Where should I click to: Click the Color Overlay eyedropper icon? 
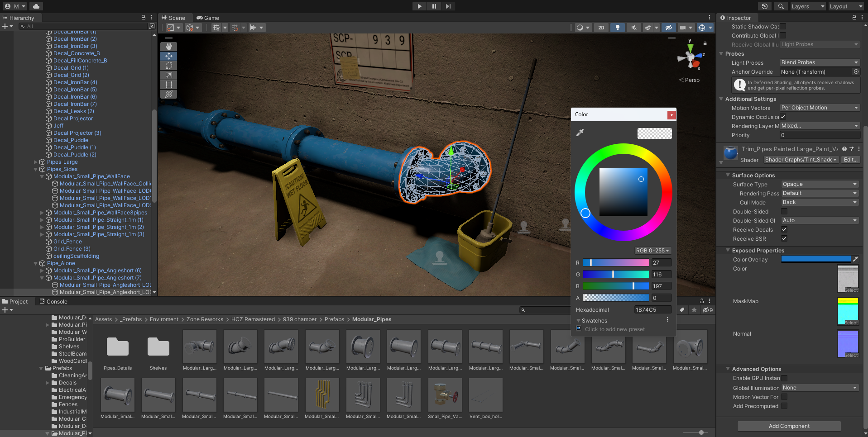point(855,259)
